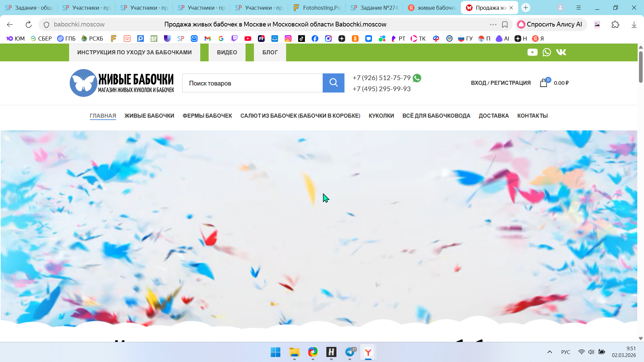This screenshot has width=644, height=362.
Task: Click the WhatsApp icon in green header
Action: [547, 52]
